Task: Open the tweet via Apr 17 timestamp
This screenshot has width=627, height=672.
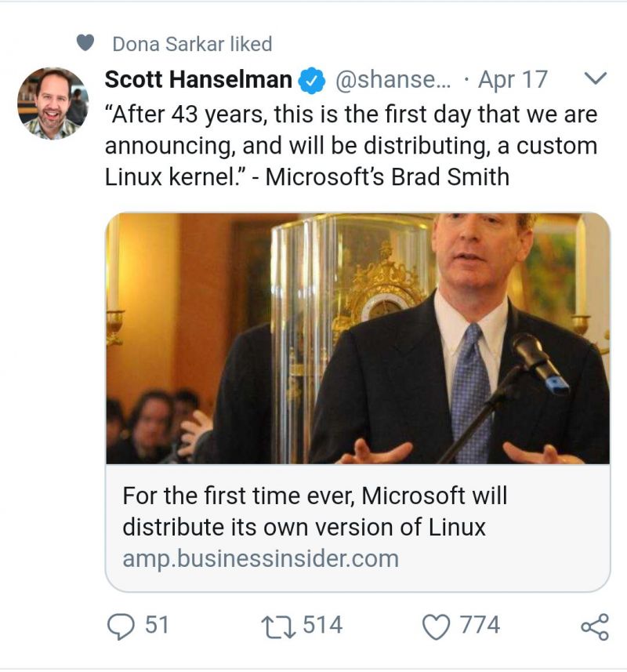Action: pyautogui.click(x=513, y=80)
